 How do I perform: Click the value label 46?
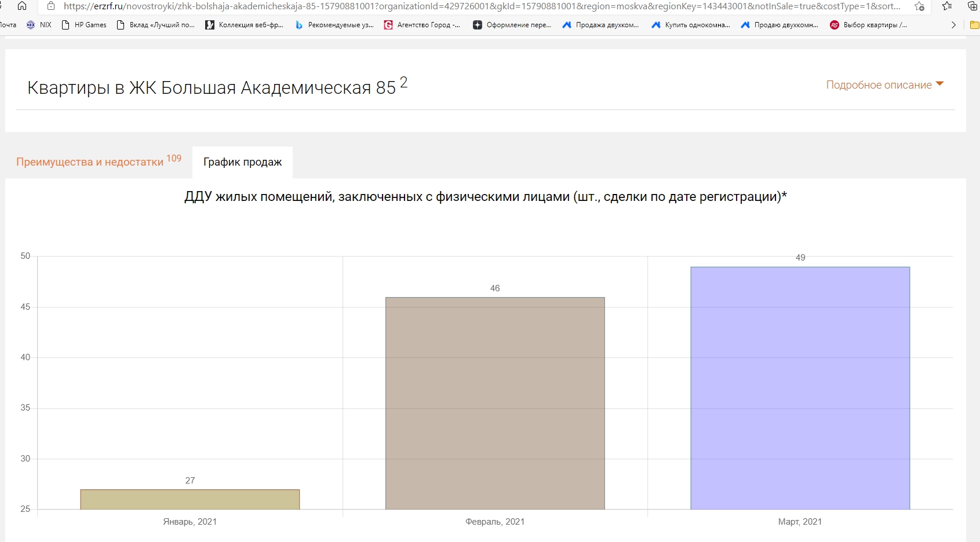pos(495,288)
